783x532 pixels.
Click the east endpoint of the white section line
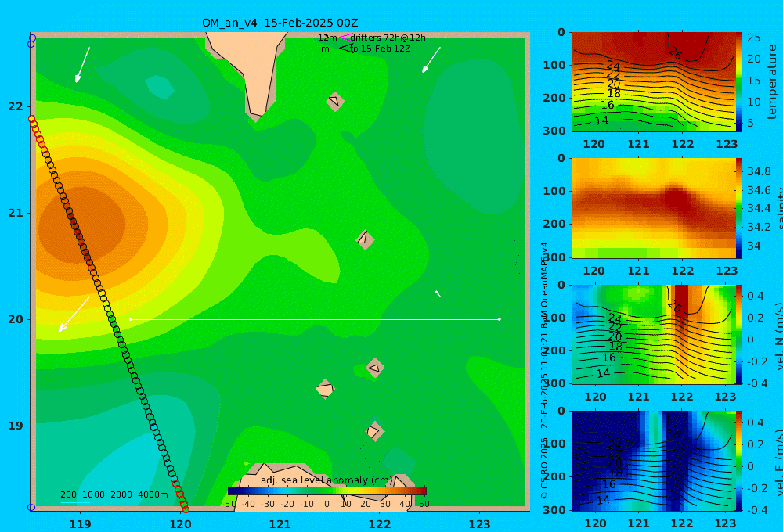coord(500,319)
